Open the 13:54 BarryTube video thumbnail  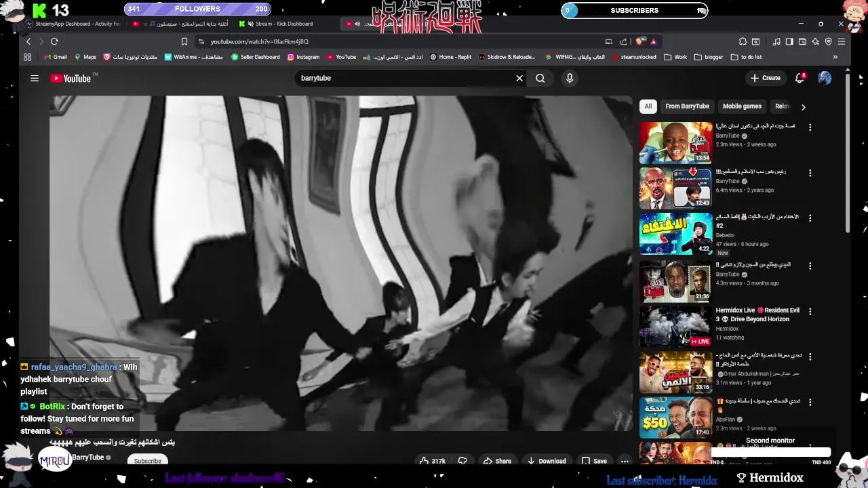click(676, 143)
